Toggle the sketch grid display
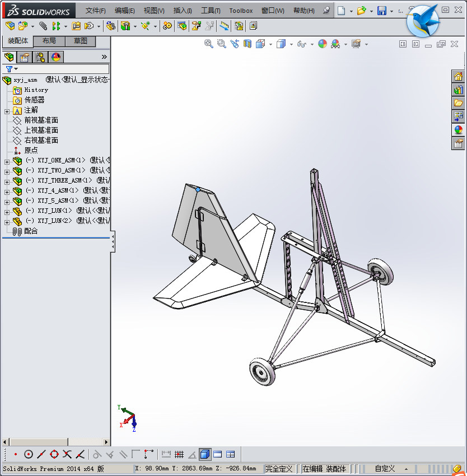The width and height of the screenshot is (467, 476). [178, 454]
